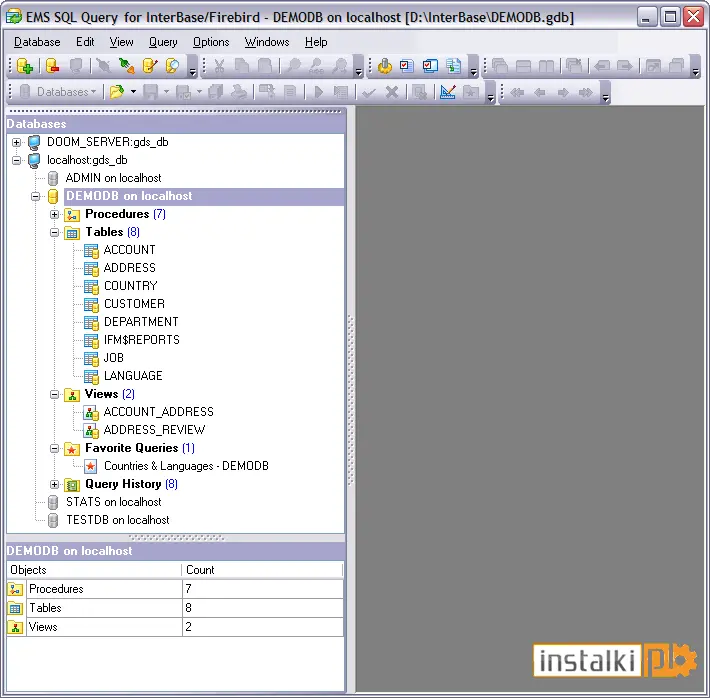Select the JOB table

click(x=113, y=358)
